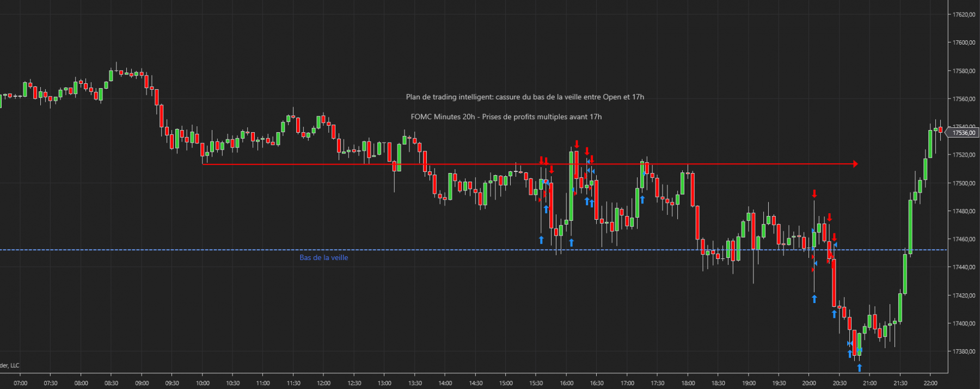The height and width of the screenshot is (389, 980).
Task: Click the 17:00 time axis label
Action: pos(627,383)
